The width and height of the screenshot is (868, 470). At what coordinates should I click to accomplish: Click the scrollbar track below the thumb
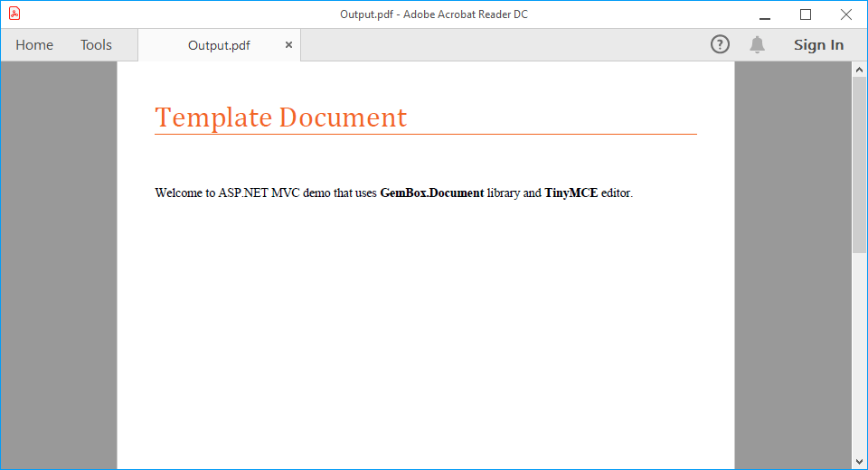coord(859,362)
